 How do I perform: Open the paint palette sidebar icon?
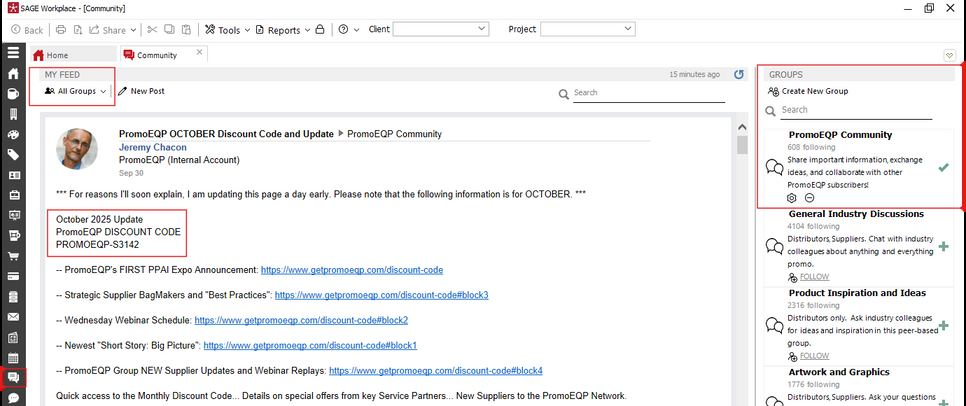[13, 134]
